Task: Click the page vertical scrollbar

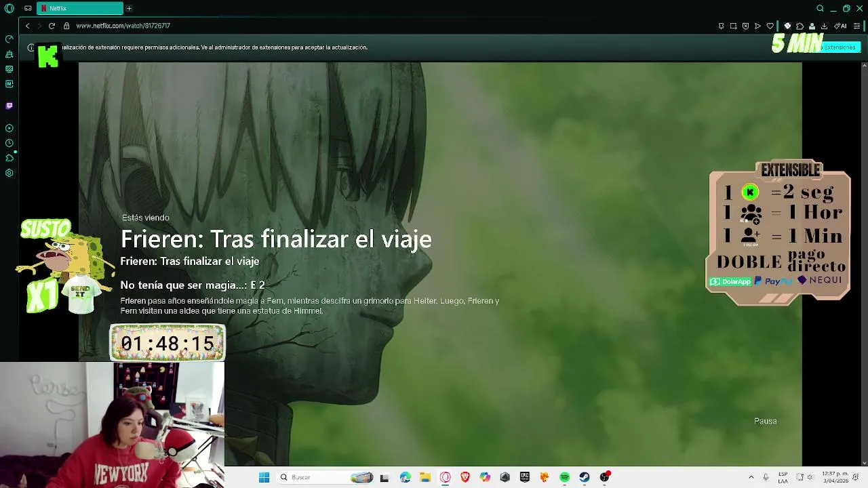Action: (x=864, y=264)
